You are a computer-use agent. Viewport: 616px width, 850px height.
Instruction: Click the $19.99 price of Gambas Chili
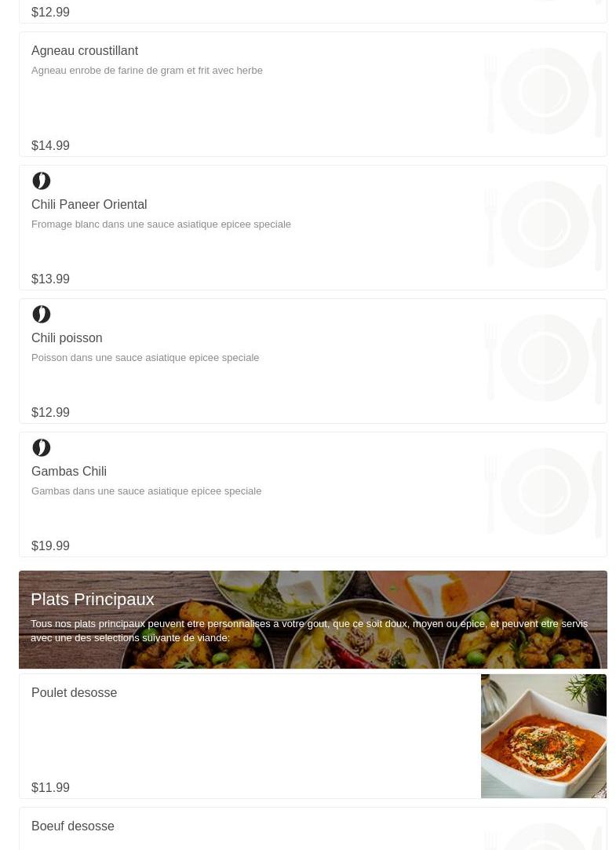(50, 545)
